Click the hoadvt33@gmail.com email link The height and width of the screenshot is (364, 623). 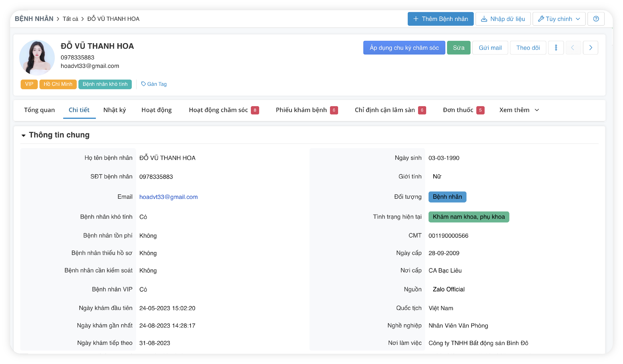coord(168,197)
